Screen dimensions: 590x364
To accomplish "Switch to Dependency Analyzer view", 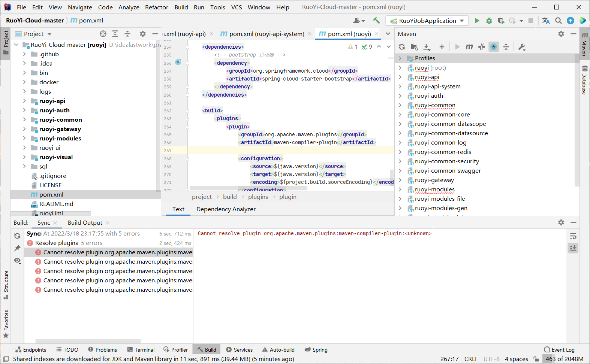I will [x=226, y=209].
